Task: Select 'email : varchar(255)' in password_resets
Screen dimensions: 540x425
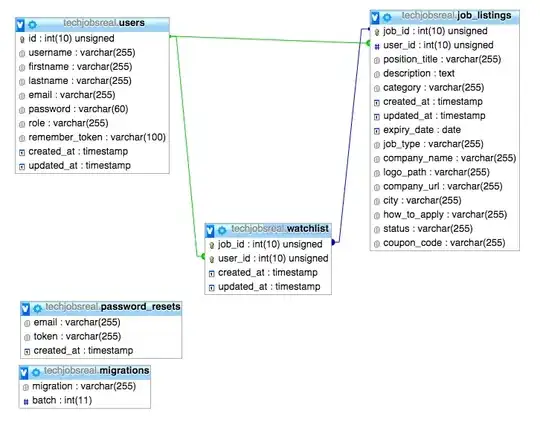Action: pyautogui.click(x=101, y=322)
